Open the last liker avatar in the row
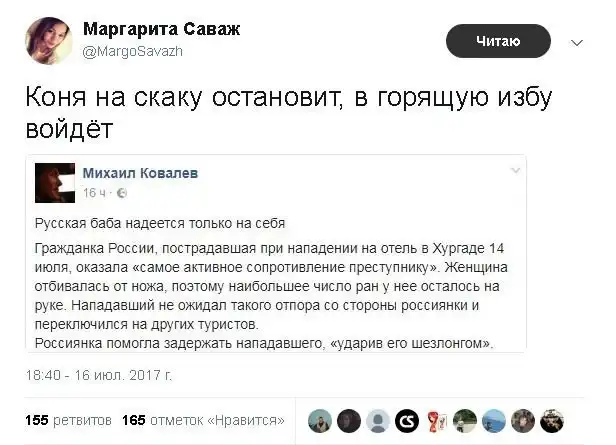The image size is (616, 445). (551, 420)
